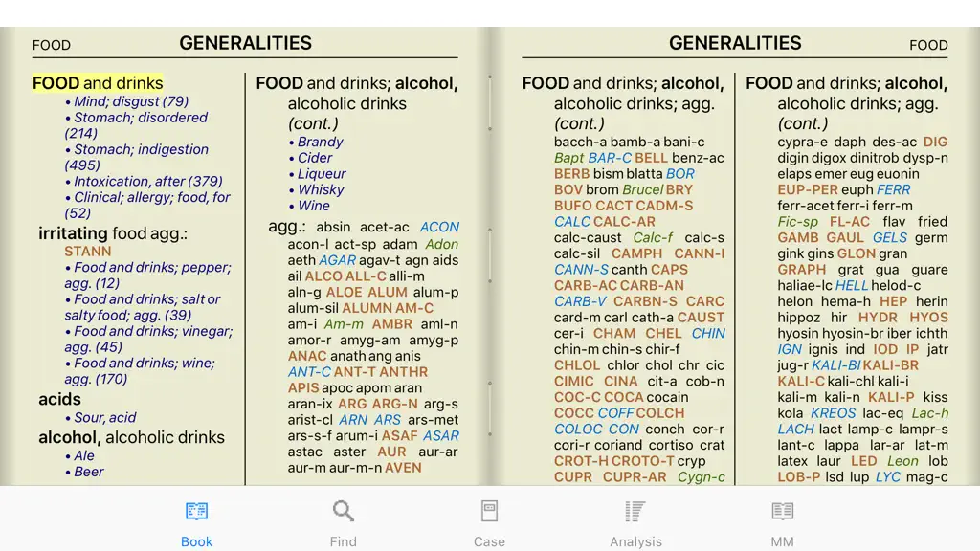Select the highlighted FOOD and drinks rubric
The width and height of the screenshot is (980, 551).
tap(98, 83)
